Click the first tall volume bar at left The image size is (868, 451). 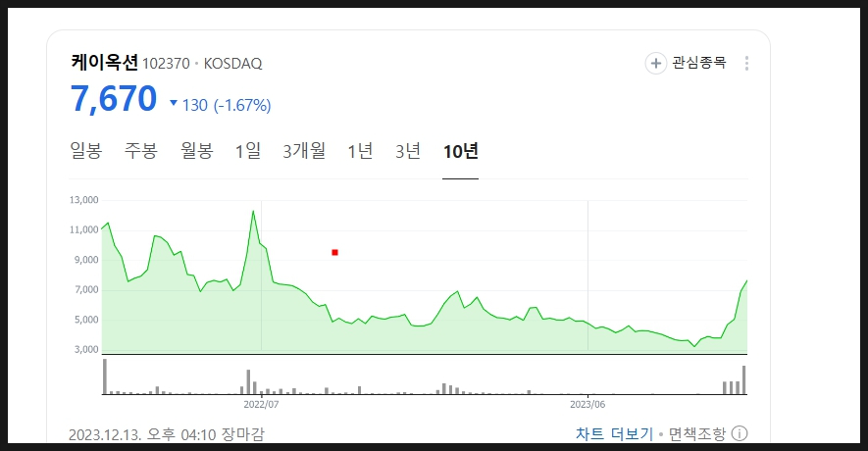105,376
